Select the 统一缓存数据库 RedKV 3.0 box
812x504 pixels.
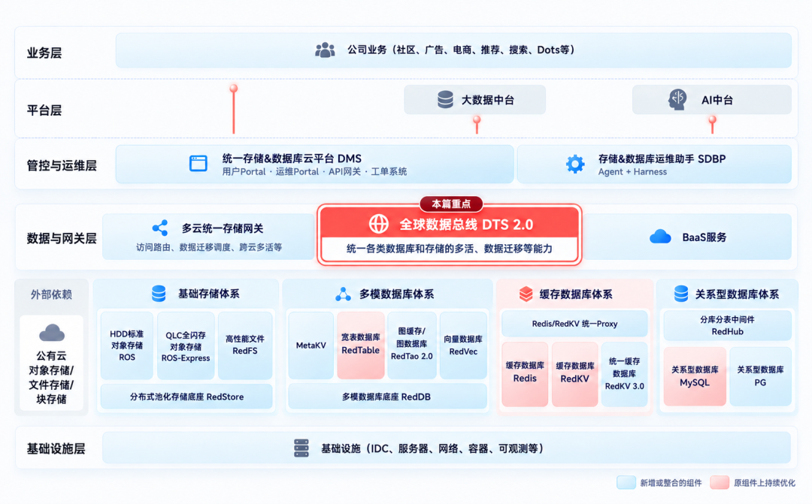coord(625,373)
